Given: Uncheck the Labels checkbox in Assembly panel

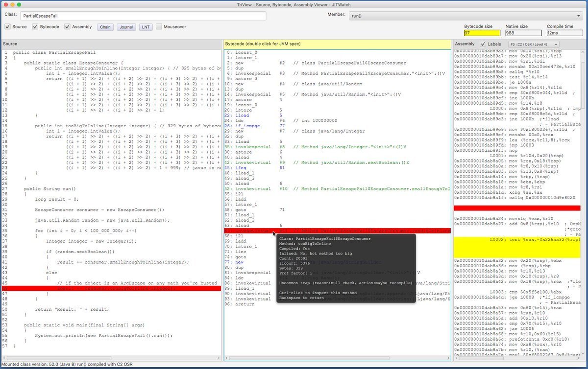Looking at the screenshot, I should (x=483, y=44).
